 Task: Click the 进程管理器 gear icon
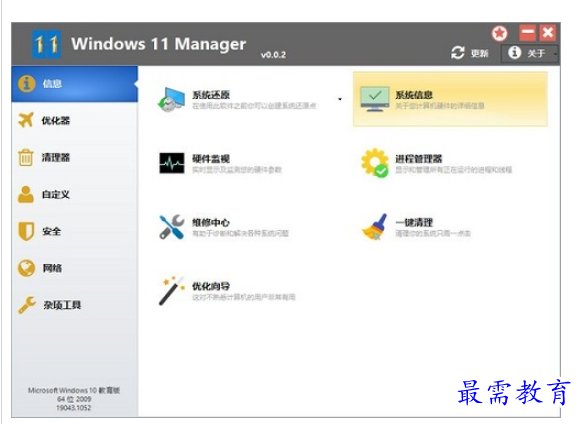coord(375,163)
